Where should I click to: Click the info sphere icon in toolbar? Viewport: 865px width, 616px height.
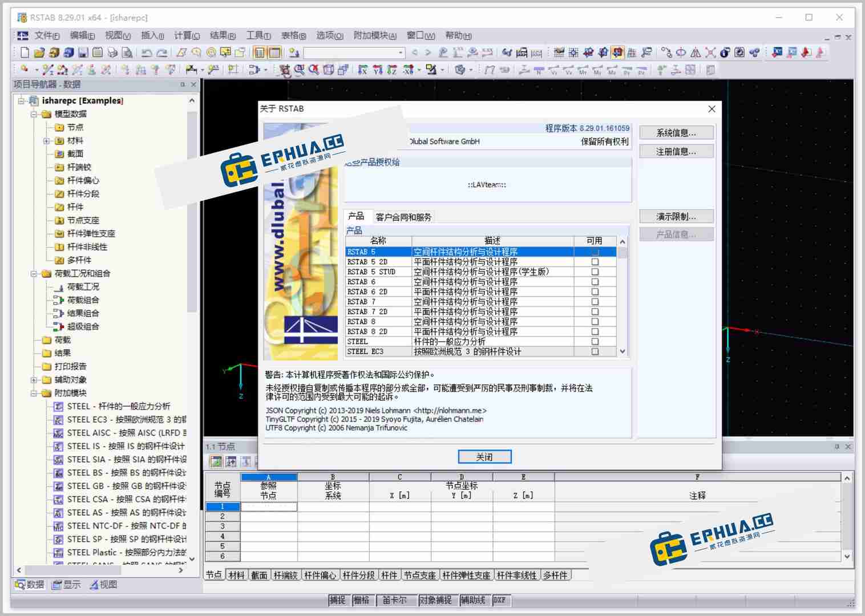725,52
